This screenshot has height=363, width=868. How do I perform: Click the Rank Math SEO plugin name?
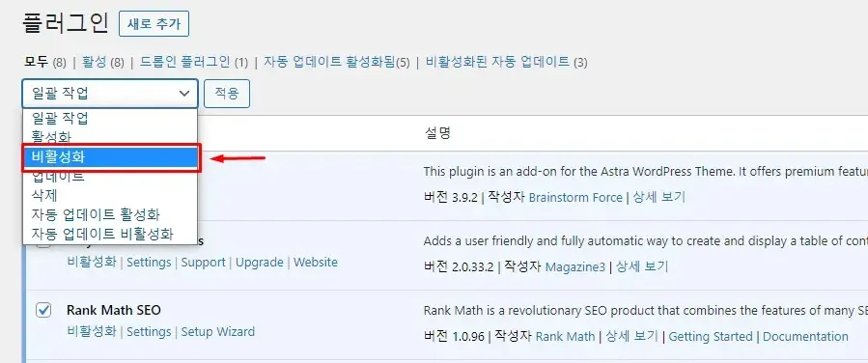114,311
